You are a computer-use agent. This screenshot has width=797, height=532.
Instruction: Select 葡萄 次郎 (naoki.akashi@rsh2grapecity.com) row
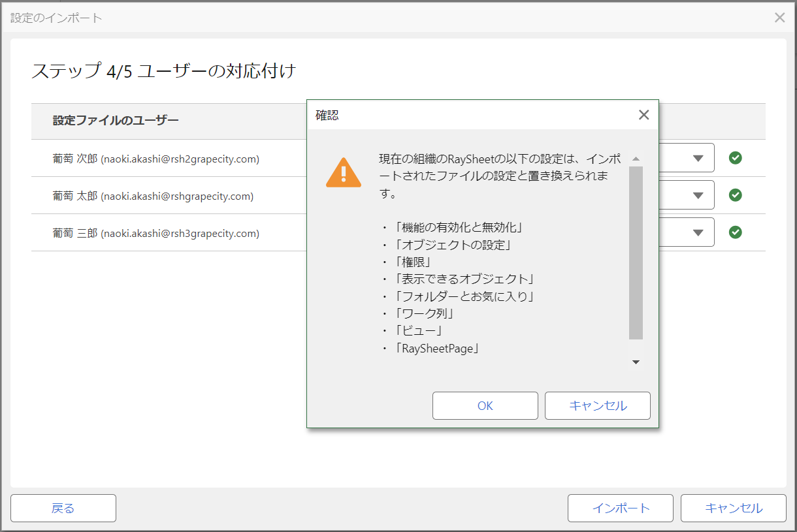pyautogui.click(x=156, y=159)
